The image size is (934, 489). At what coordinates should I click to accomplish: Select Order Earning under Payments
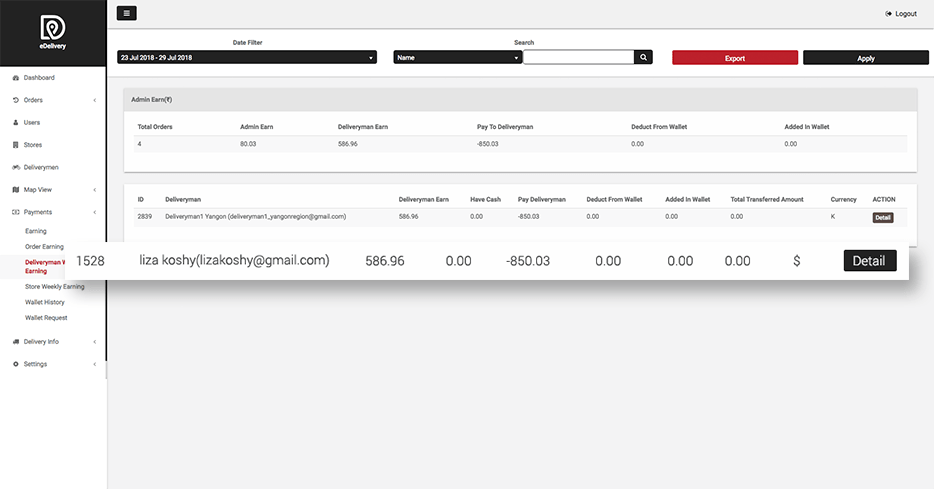(x=44, y=247)
